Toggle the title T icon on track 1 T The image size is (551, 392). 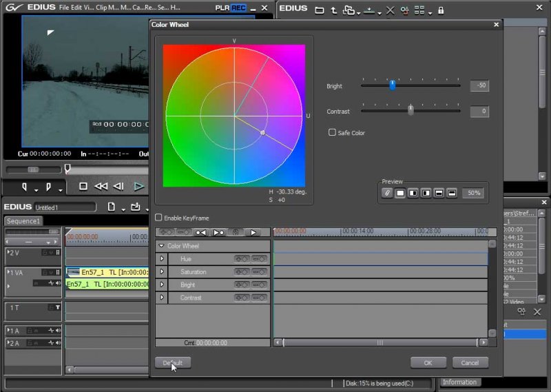[58, 307]
